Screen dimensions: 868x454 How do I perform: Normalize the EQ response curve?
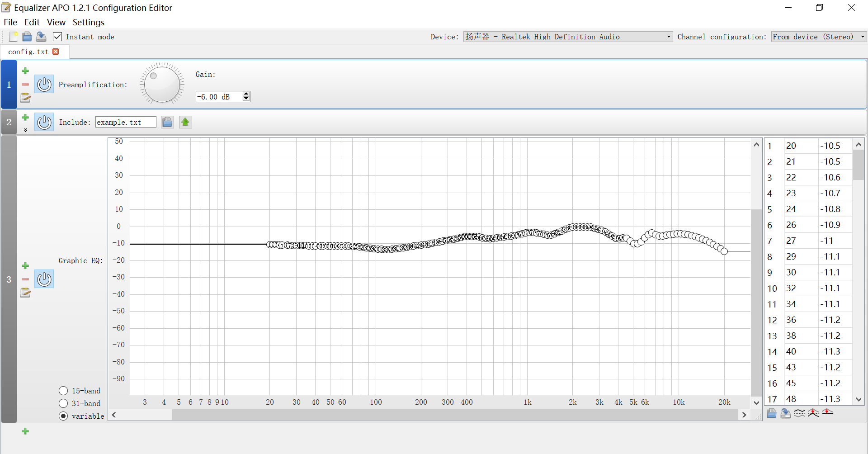(814, 413)
